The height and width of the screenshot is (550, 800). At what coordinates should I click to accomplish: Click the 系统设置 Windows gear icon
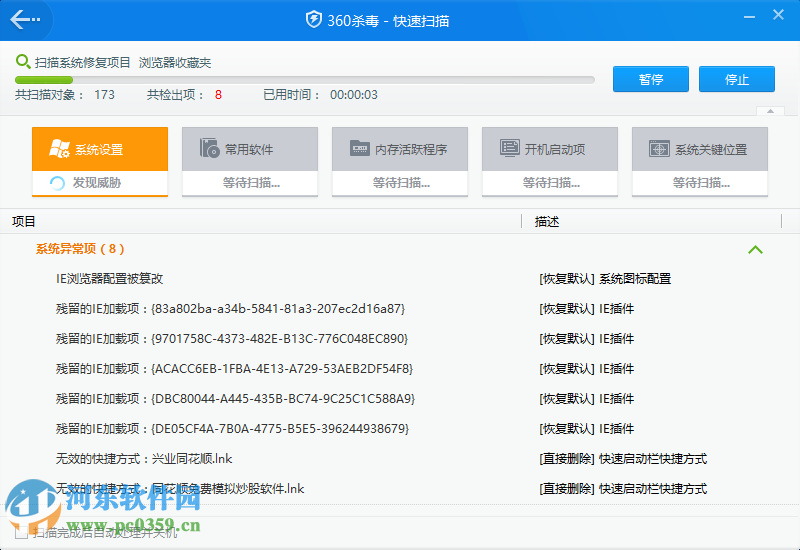coord(59,148)
